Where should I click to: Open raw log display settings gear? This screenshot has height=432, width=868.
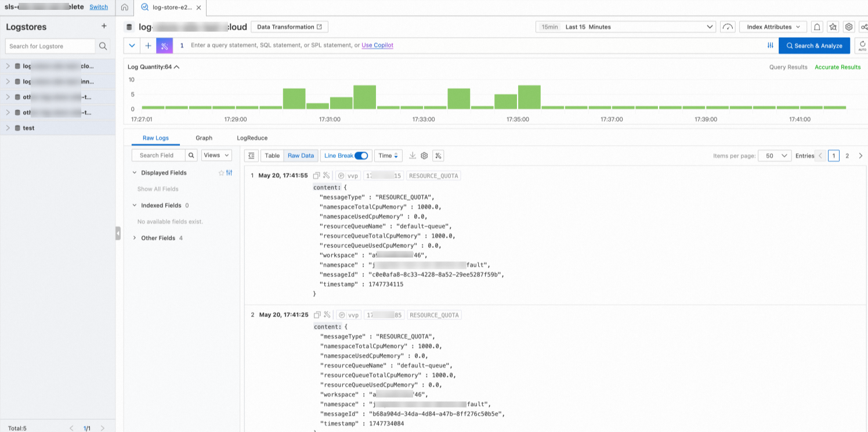[x=424, y=156]
